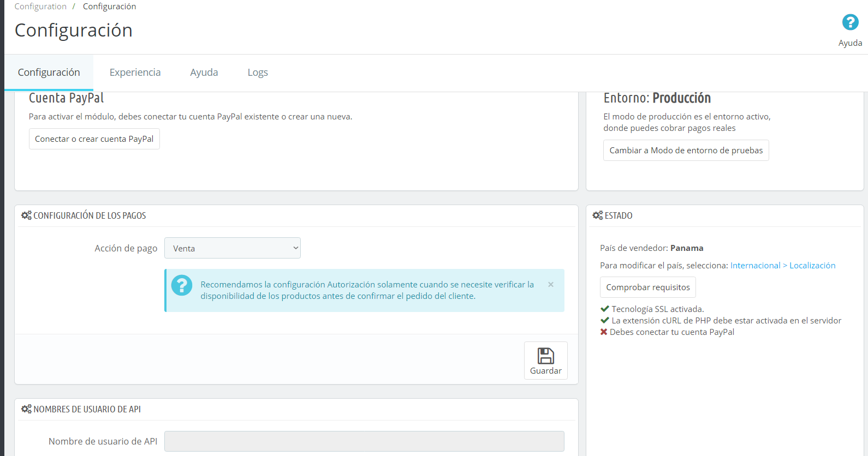
Task: Click the floppy disk Guardar icon
Action: [546, 356]
